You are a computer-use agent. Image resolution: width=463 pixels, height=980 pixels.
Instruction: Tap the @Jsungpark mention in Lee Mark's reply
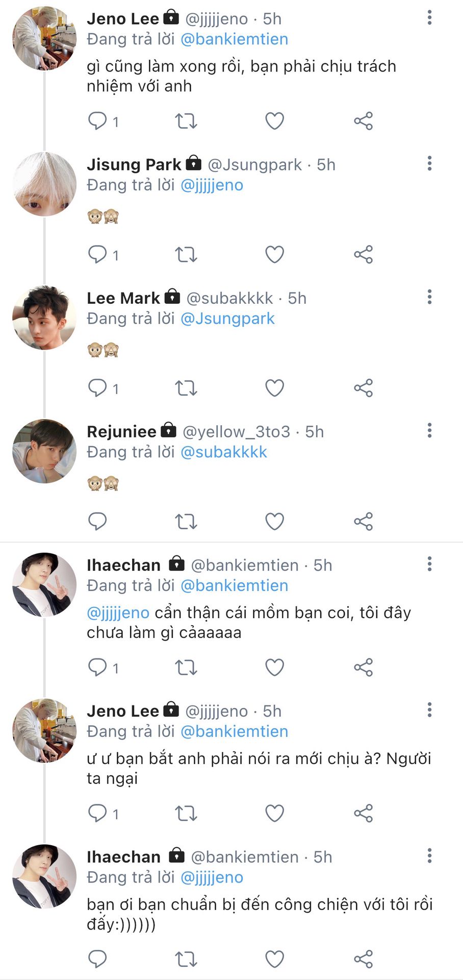click(x=227, y=318)
